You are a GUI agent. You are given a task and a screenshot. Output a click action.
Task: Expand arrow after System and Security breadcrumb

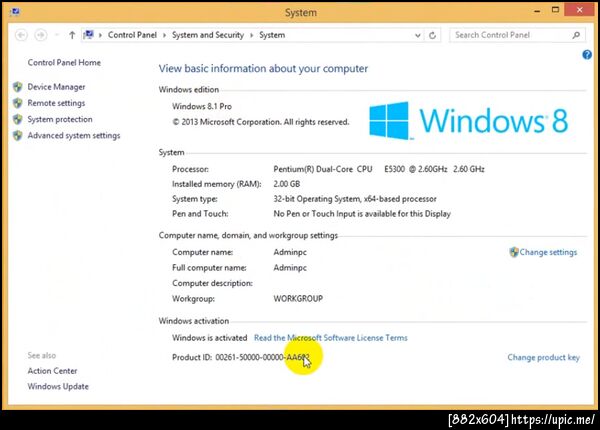(251, 35)
